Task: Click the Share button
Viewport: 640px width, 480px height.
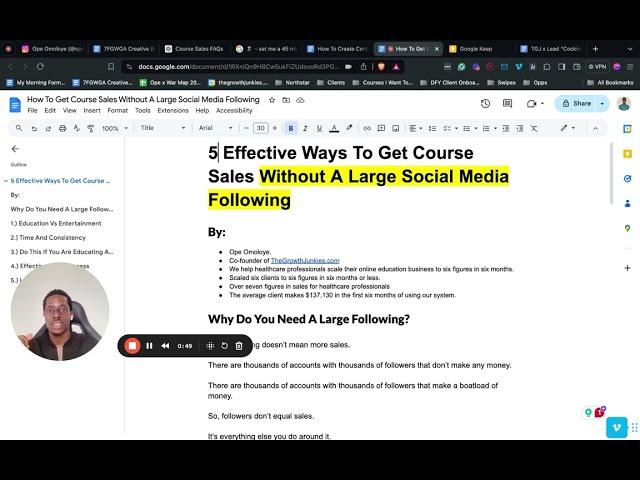Action: 576,103
